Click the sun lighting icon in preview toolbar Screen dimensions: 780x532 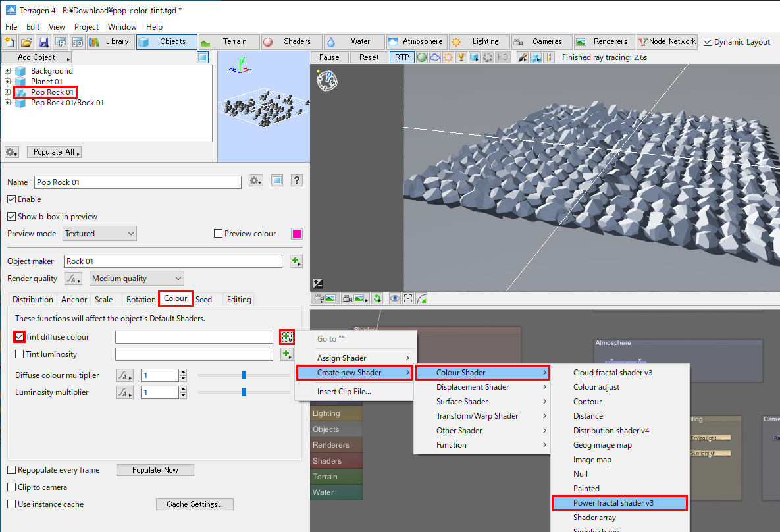pos(448,57)
